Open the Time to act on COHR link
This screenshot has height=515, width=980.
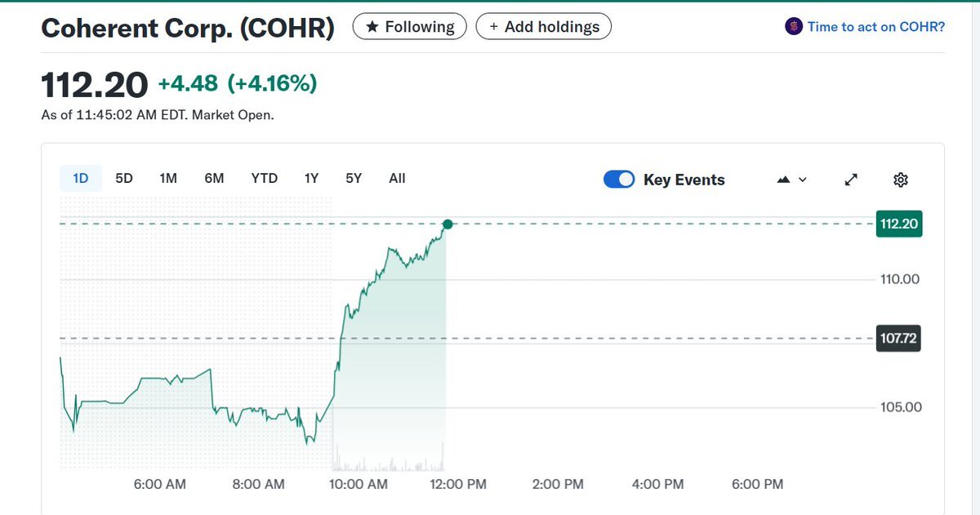875,26
